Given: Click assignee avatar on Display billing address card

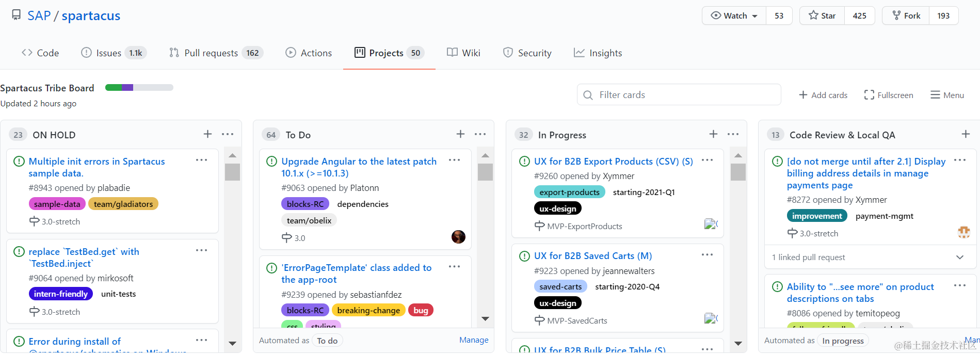Looking at the screenshot, I should point(963,232).
